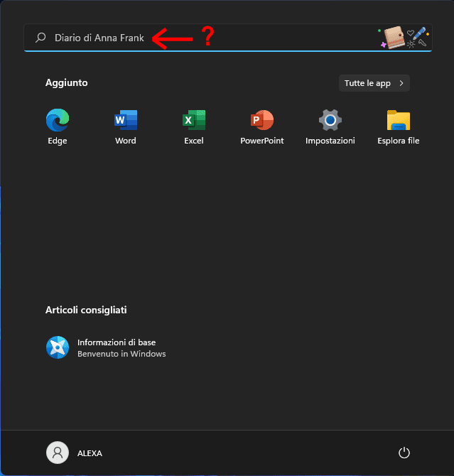This screenshot has width=454, height=476.
Task: Click the chevron on Tutte le app
Action: 401,83
